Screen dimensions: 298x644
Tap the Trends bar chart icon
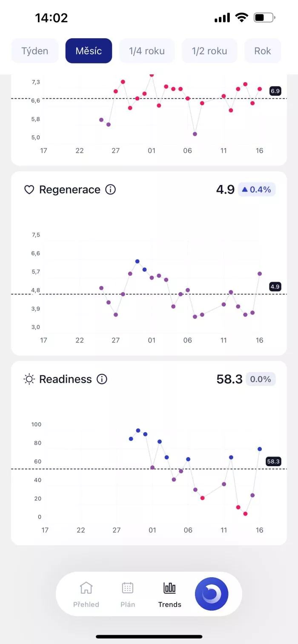pos(169,588)
